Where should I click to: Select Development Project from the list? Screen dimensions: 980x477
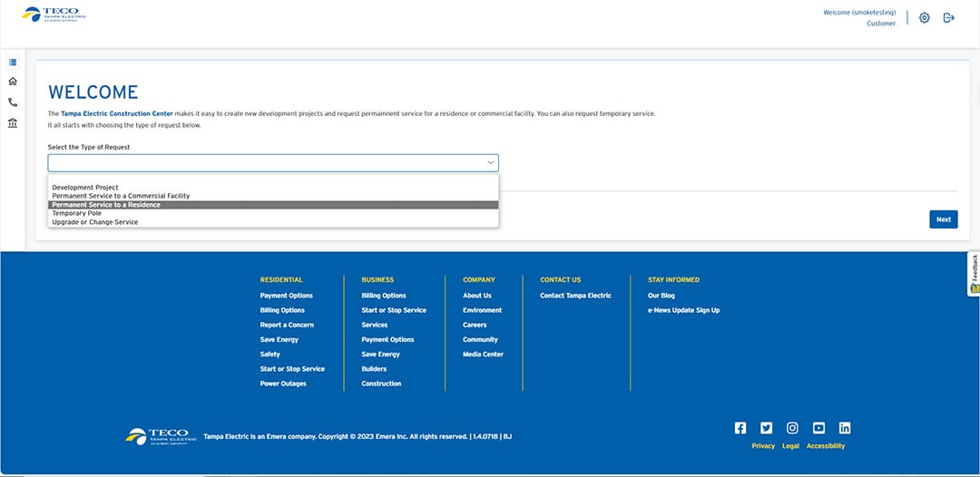pyautogui.click(x=85, y=188)
